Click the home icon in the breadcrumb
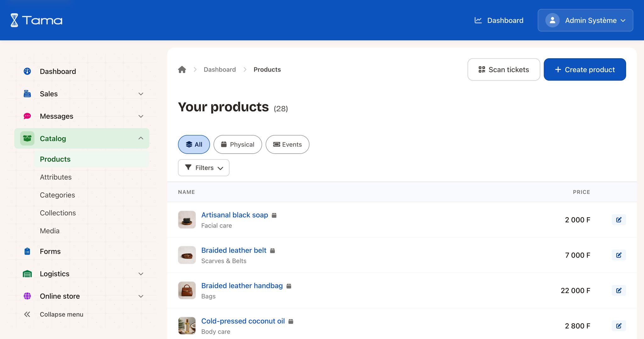 [182, 70]
